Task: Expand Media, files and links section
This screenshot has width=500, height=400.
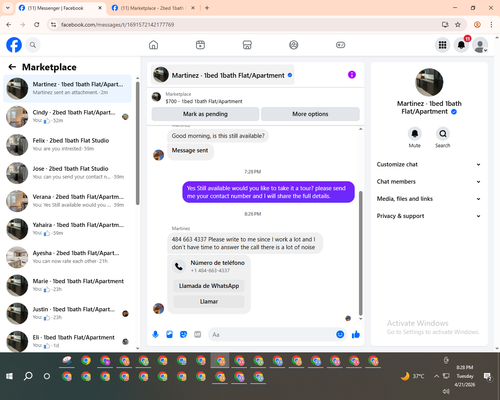Action: coord(429,199)
